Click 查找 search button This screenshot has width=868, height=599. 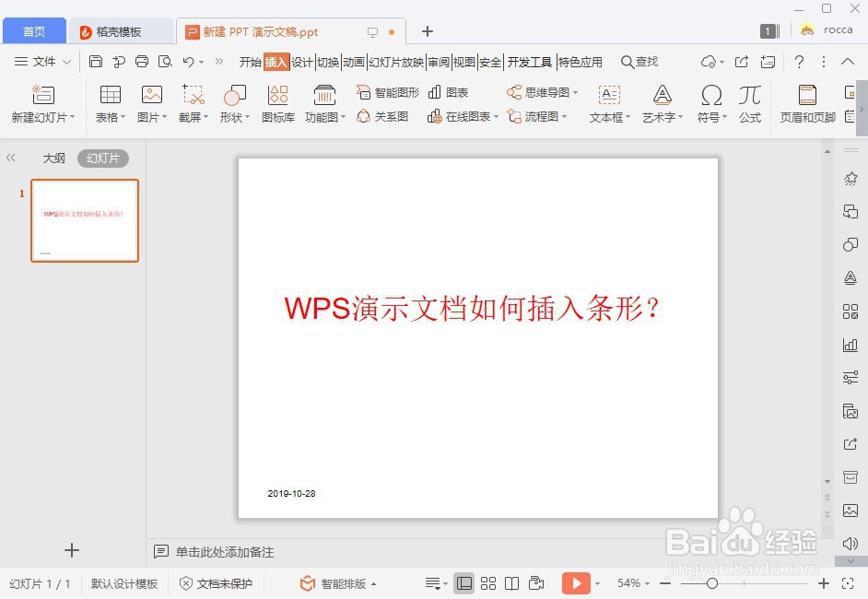pyautogui.click(x=639, y=62)
